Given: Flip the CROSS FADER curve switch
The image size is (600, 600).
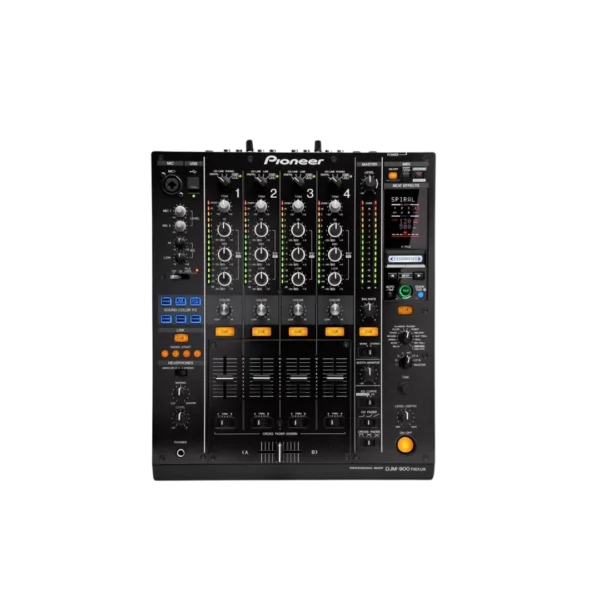Looking at the screenshot, I should click(x=369, y=443).
